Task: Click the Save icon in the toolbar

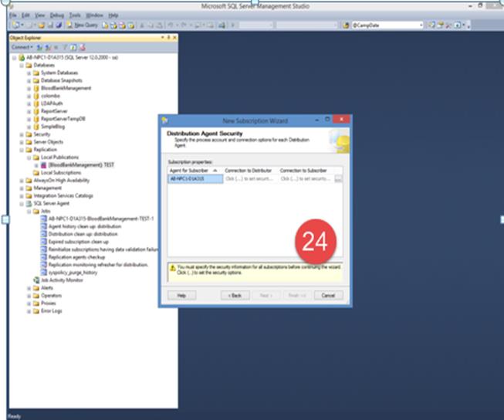Action: [x=50, y=25]
